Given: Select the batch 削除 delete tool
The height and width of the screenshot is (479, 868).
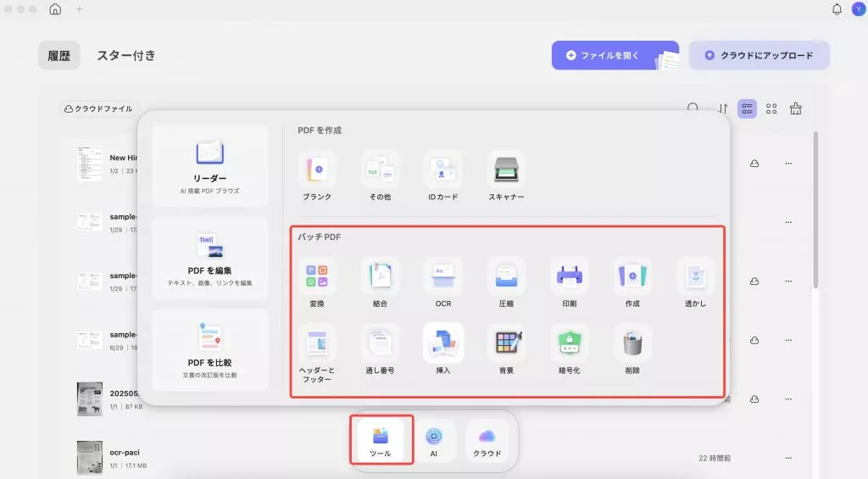Looking at the screenshot, I should pyautogui.click(x=632, y=349).
